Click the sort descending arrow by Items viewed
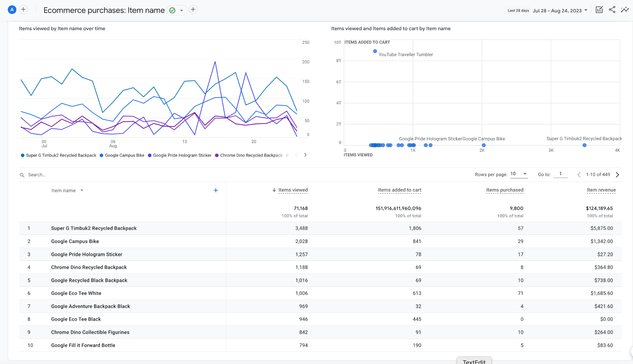Viewport: 633px width, 364px height. [274, 190]
